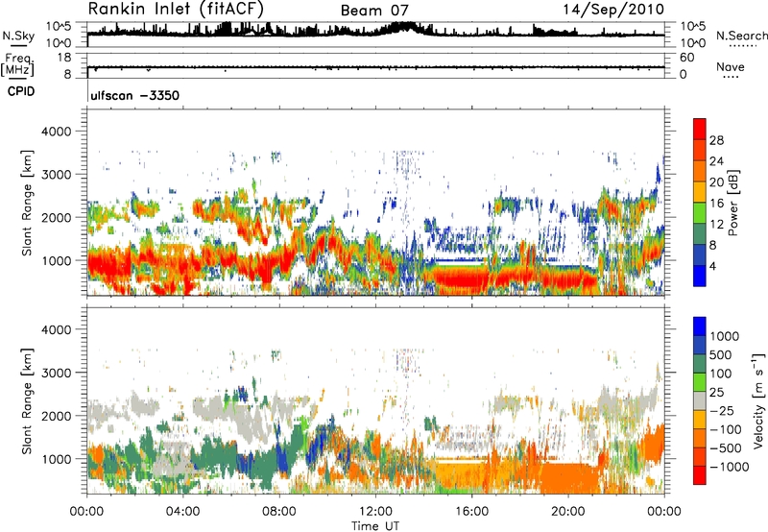The width and height of the screenshot is (768, 532).
Task: Click the '4' value on power scale
Action: (x=712, y=266)
